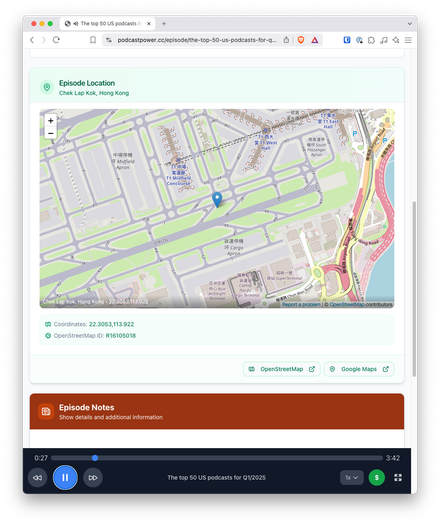Screen dimensions: 440x524
Task: Open the extensions puzzle icon
Action: (371, 40)
